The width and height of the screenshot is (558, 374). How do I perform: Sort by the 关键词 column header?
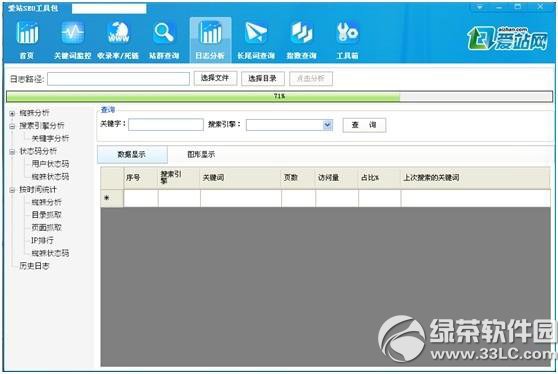(x=241, y=178)
